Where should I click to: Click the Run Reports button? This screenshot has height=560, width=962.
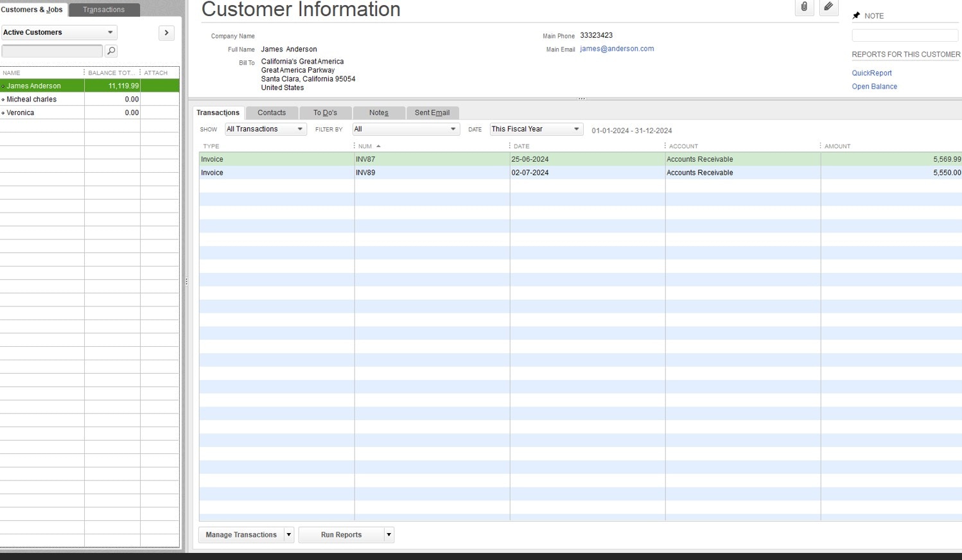pos(341,535)
